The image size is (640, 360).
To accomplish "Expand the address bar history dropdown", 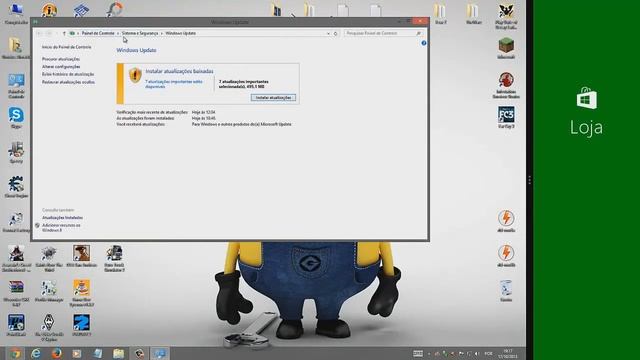I will tap(328, 33).
